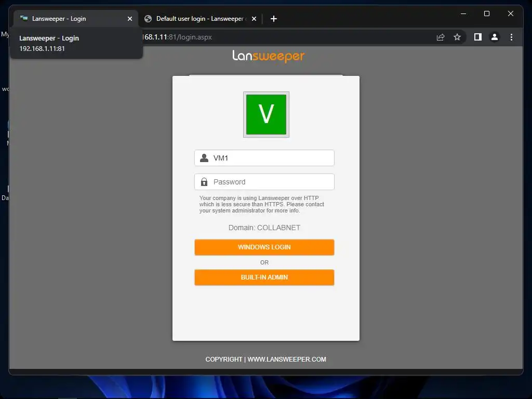Close the Lansweeper - Login tab
532x399 pixels.
point(129,19)
